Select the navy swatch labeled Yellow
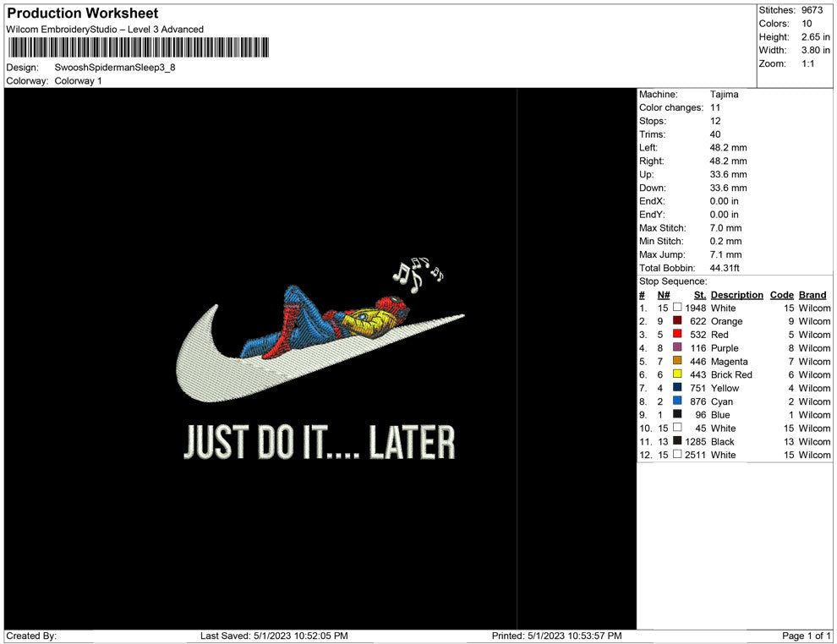Screen dimensions: 837x644 pyautogui.click(x=677, y=387)
